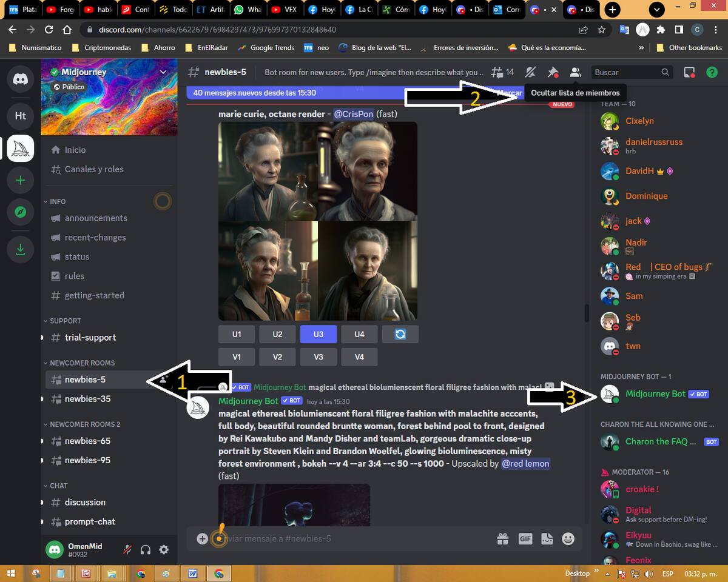Open the Discord inbox

pyautogui.click(x=689, y=72)
